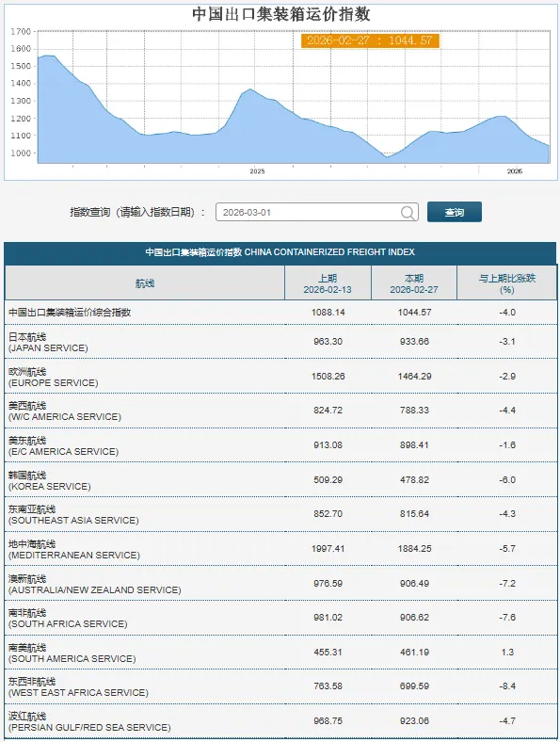Image resolution: width=560 pixels, height=742 pixels.
Task: Click the 航线 column header
Action: [x=145, y=283]
